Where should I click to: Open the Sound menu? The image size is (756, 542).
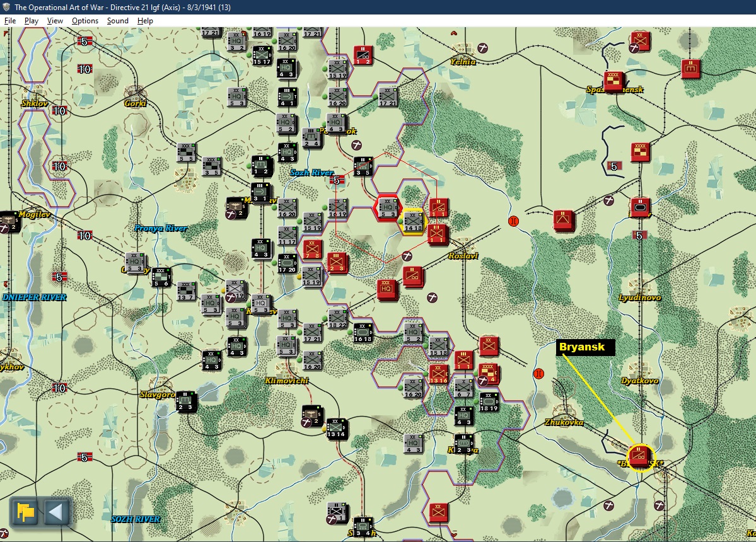[x=118, y=21]
